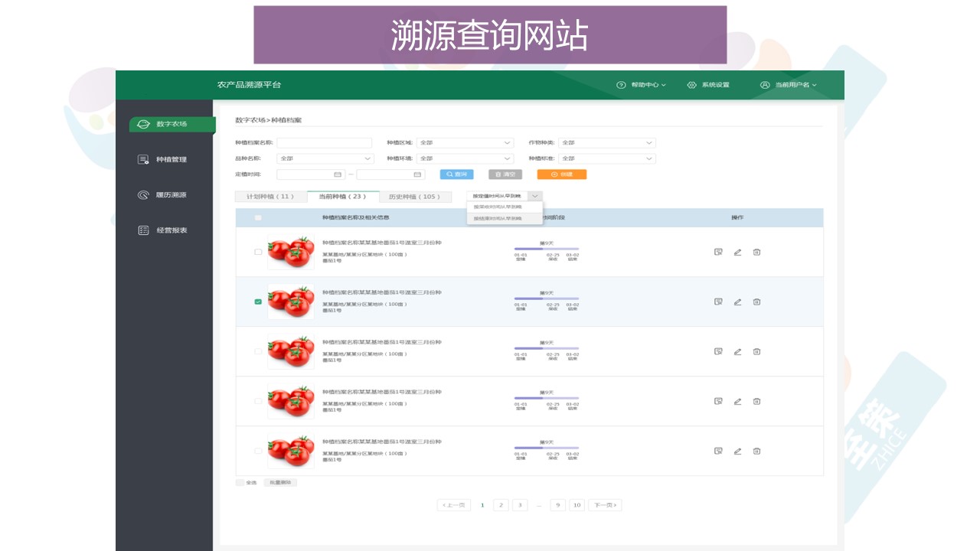This screenshot has width=980, height=551.
Task: Uncheck the selected second row checkbox
Action: click(258, 302)
